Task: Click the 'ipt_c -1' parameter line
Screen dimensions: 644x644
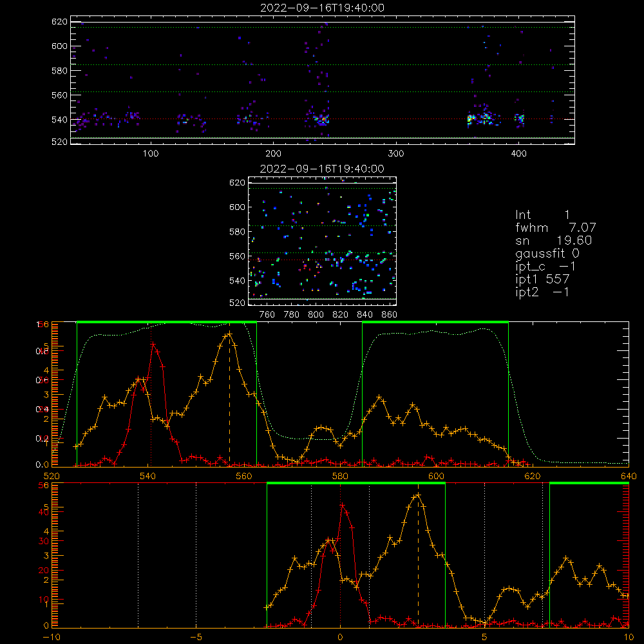Action: pos(545,267)
